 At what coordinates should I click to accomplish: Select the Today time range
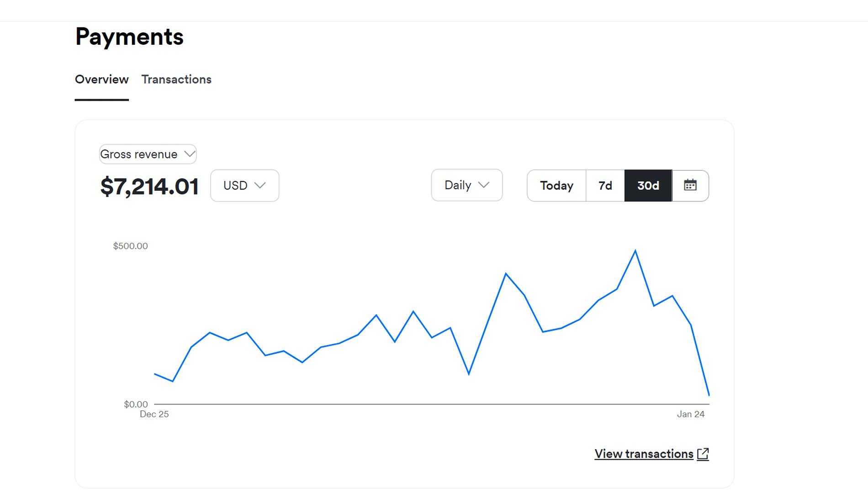click(556, 185)
